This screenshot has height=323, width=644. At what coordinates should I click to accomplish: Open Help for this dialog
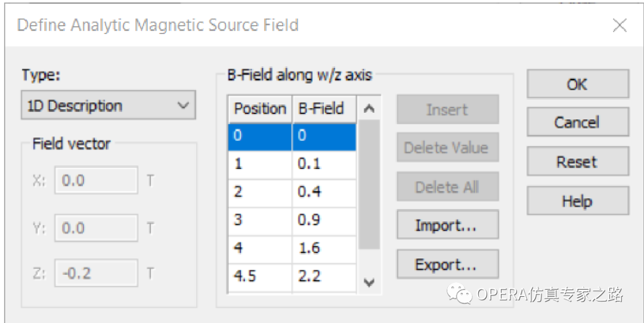click(577, 201)
